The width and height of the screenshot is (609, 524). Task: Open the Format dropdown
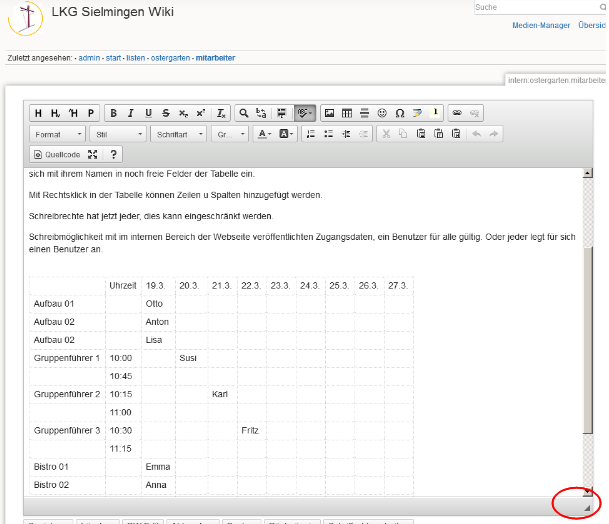[58, 134]
